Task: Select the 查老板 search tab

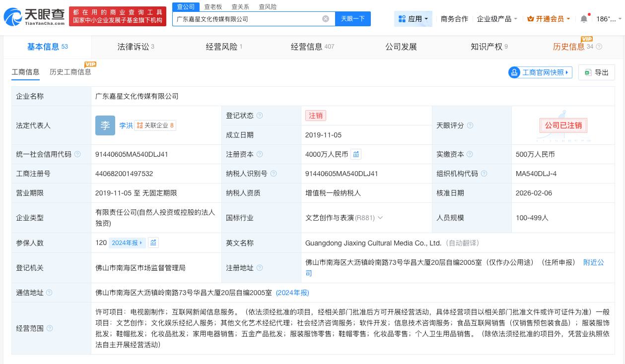Action: (x=213, y=6)
